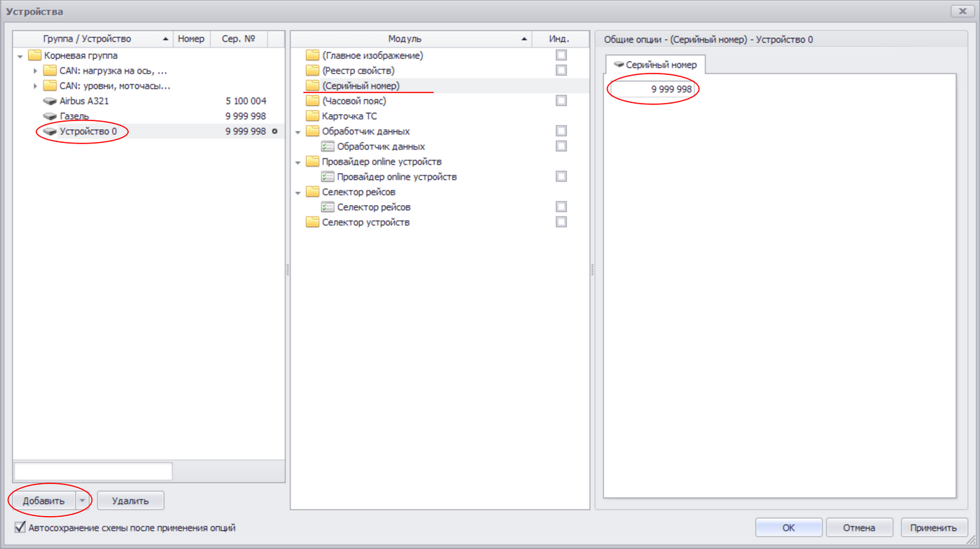980x549 pixels.
Task: Toggle Инд. checkbox for (Часовой пояс)
Action: [561, 101]
